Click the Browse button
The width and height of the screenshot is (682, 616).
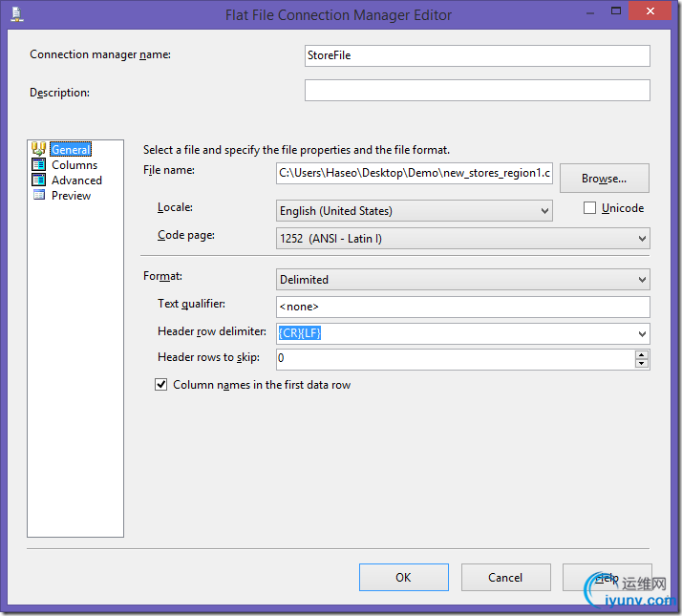pyautogui.click(x=604, y=178)
